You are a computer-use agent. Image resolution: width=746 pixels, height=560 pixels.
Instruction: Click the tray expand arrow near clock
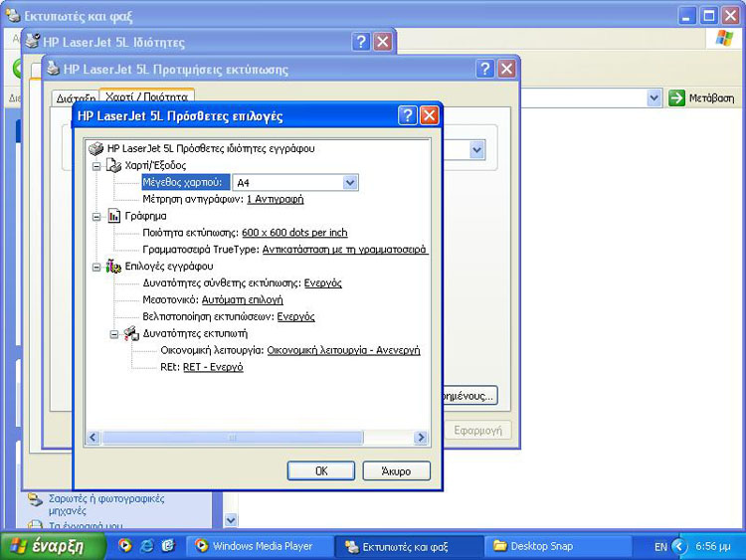pyautogui.click(x=679, y=546)
